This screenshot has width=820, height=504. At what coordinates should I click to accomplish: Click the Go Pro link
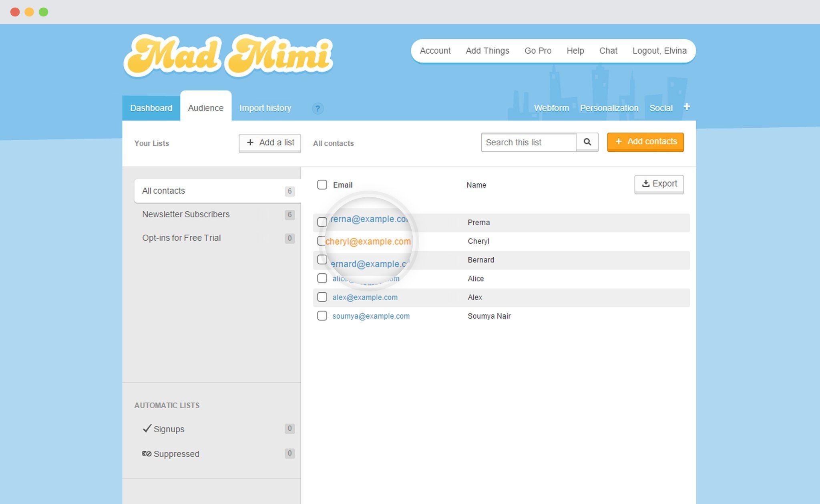coord(538,51)
